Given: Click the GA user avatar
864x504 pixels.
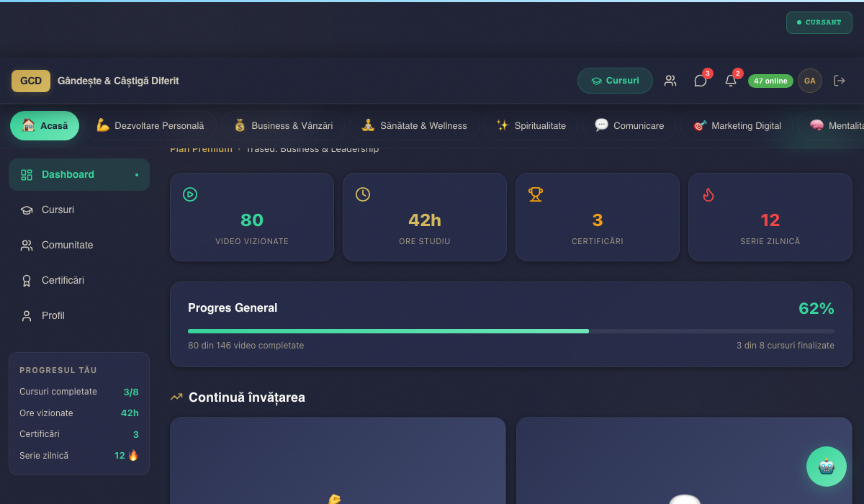Looking at the screenshot, I should [810, 81].
